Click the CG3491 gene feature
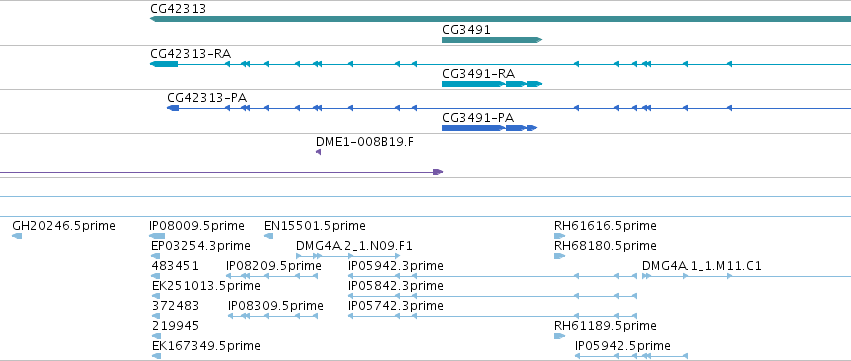Image resolution: width=851 pixels, height=361 pixels. [x=492, y=40]
